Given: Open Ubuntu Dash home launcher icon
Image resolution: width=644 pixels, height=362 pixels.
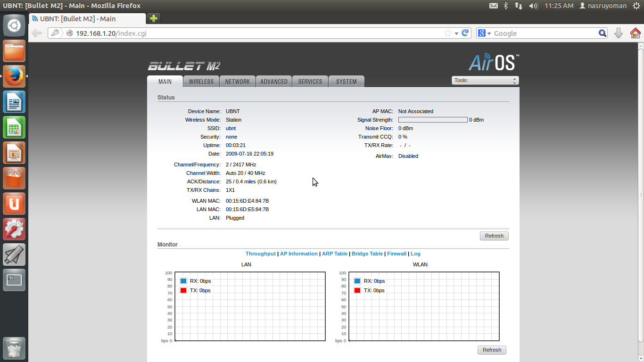Looking at the screenshot, I should coord(14,25).
